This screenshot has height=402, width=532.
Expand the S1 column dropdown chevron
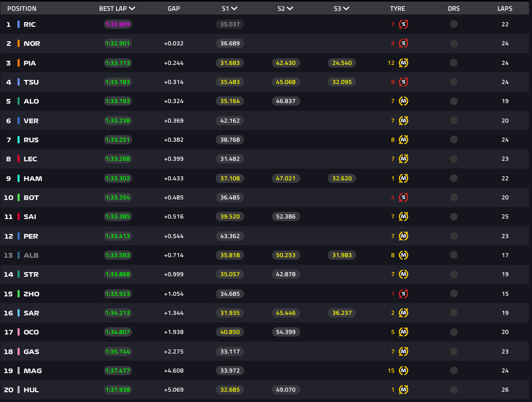point(235,9)
